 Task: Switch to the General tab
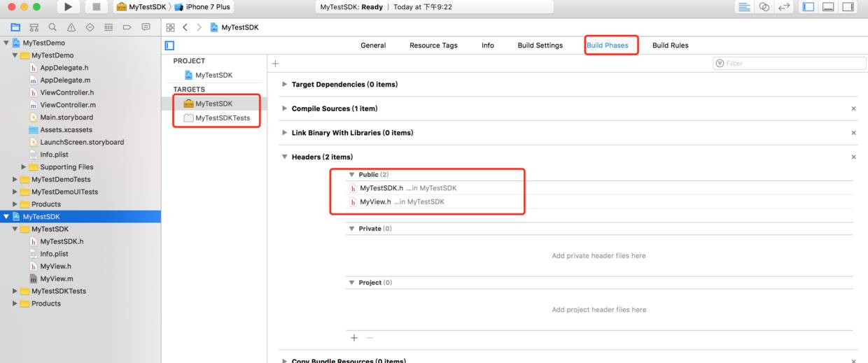[x=373, y=45]
